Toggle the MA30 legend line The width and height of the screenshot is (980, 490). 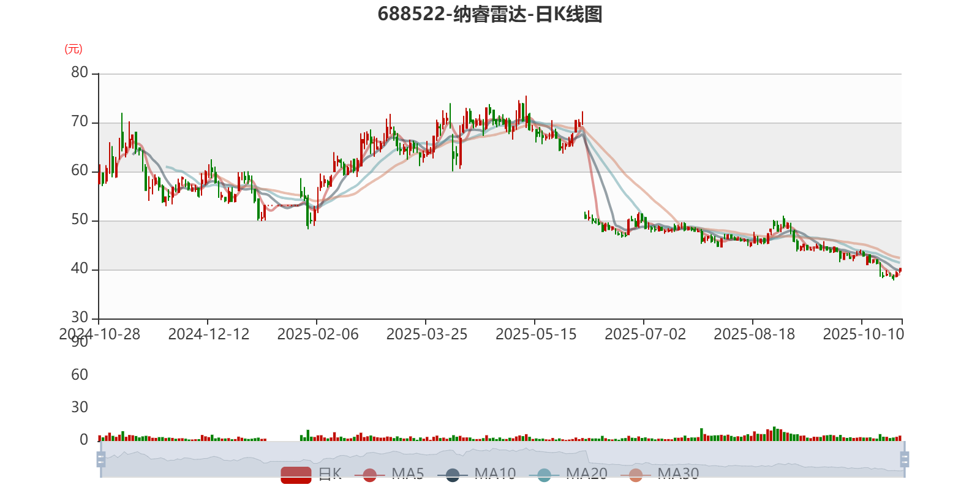click(660, 475)
